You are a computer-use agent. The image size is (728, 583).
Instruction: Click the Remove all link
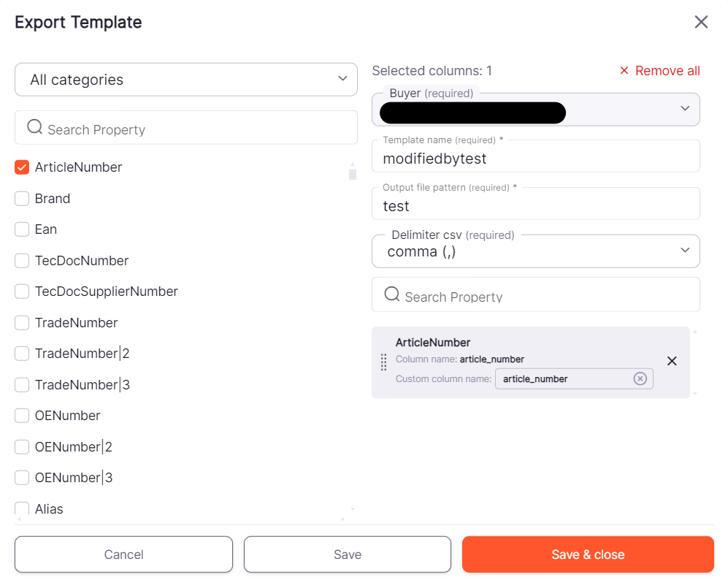pyautogui.click(x=659, y=71)
